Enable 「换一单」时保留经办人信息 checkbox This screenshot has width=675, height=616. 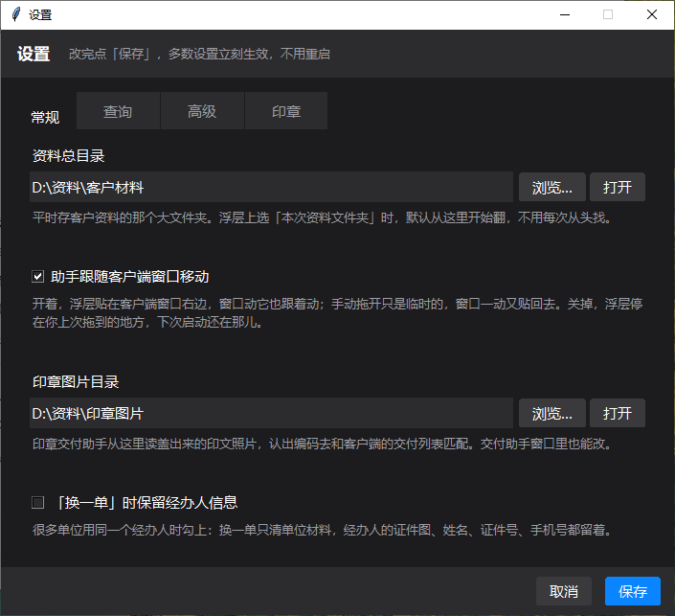pyautogui.click(x=38, y=503)
